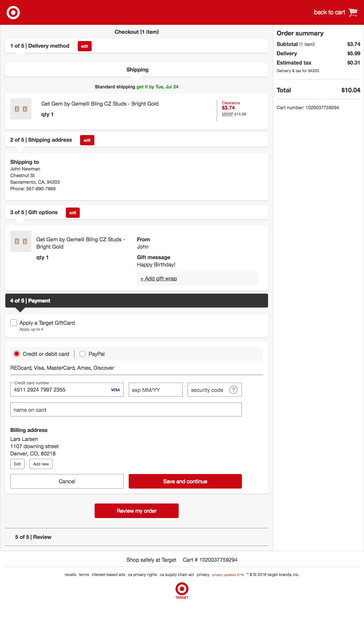Cancel payment entry
The width and height of the screenshot is (364, 618).
pos(67,481)
